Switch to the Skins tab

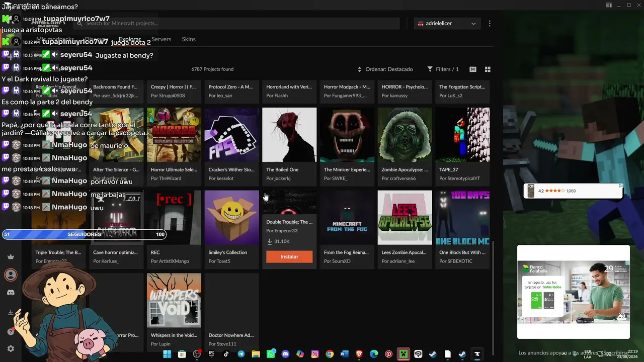189,39
